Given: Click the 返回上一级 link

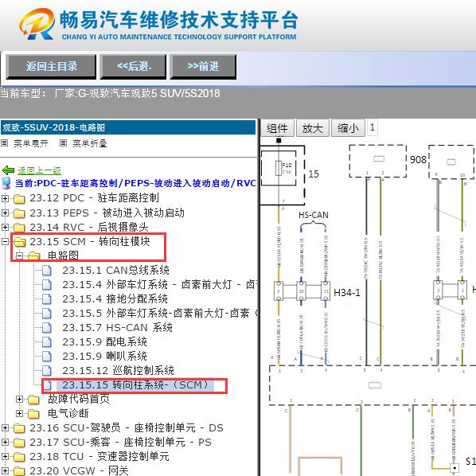Looking at the screenshot, I should coord(39,170).
